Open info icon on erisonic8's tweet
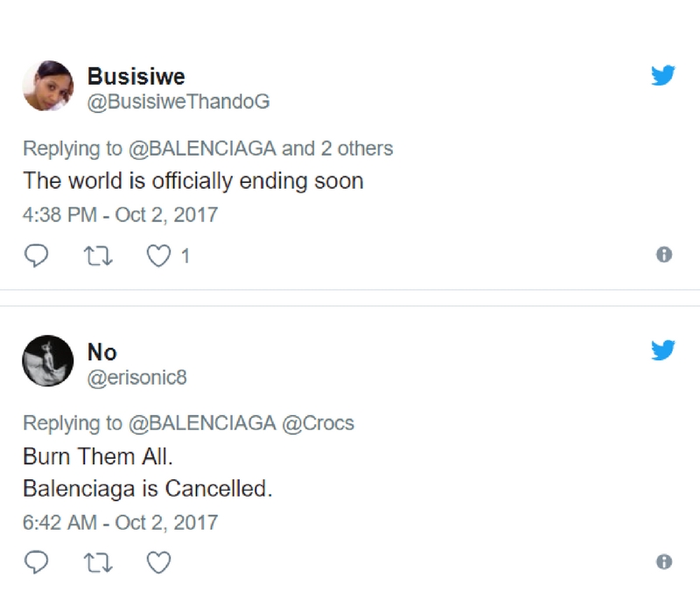 (664, 562)
